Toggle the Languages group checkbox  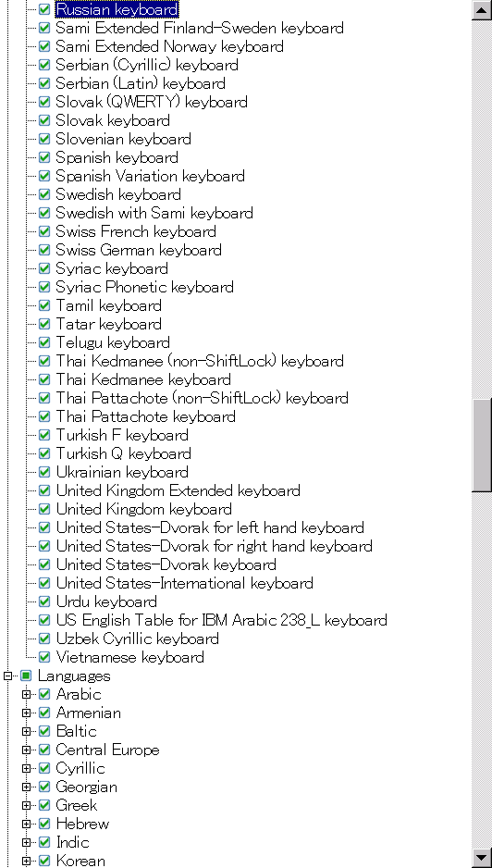coord(26,676)
